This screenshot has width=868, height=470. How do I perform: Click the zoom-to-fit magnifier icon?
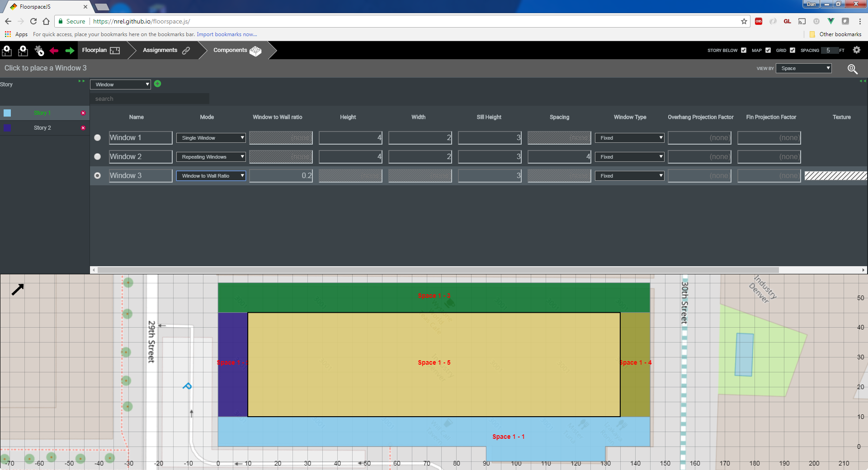pos(852,69)
